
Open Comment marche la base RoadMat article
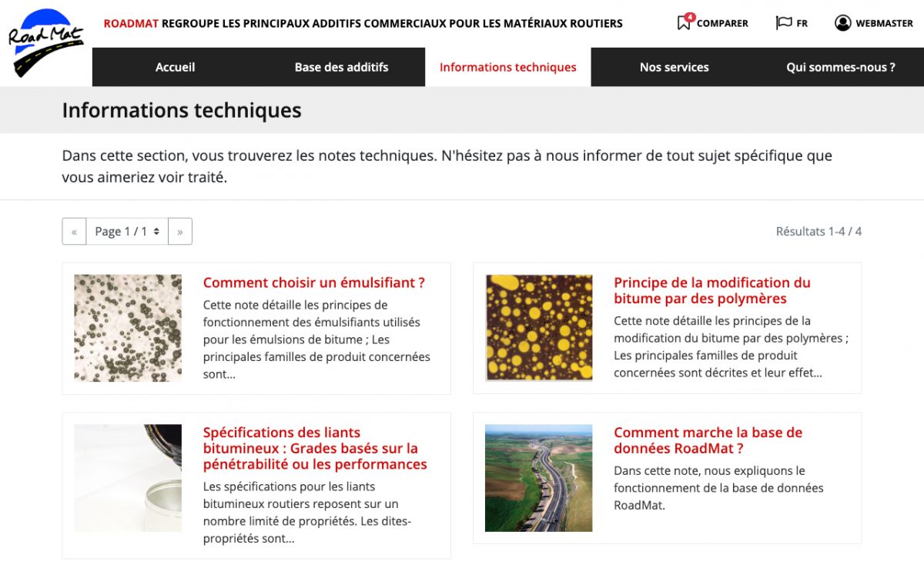pyautogui.click(x=708, y=440)
